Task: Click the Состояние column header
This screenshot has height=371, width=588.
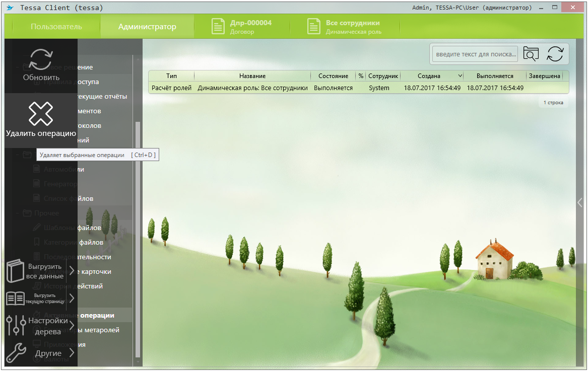Action: 334,76
